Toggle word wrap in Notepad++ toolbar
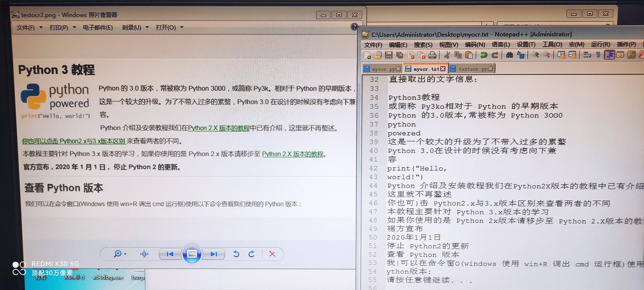This screenshot has width=644, height=290. click(x=587, y=55)
